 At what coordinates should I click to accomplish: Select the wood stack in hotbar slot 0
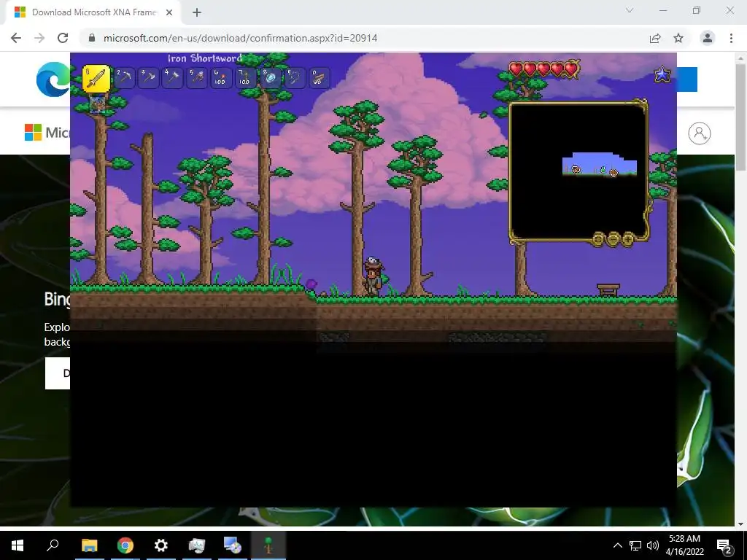[x=318, y=77]
